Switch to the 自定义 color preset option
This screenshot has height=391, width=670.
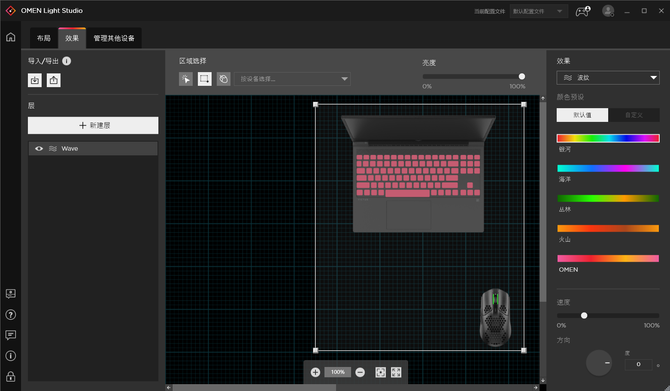(x=634, y=115)
